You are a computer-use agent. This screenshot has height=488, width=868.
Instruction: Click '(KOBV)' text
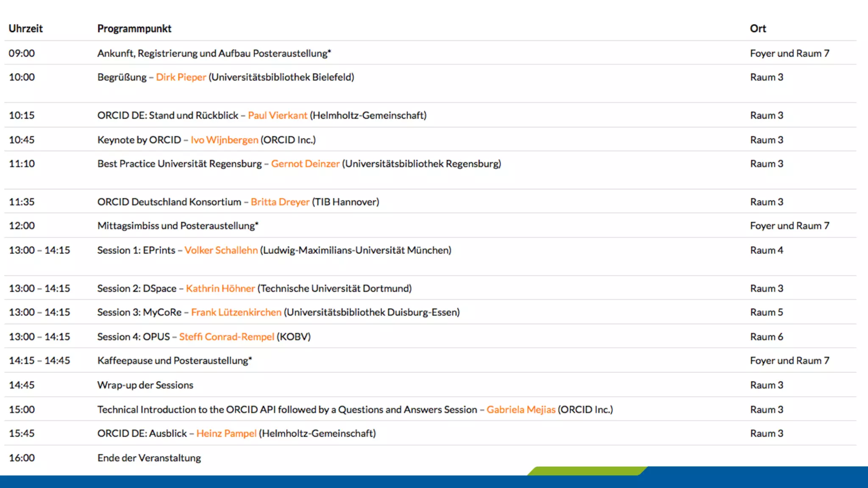[294, 337]
